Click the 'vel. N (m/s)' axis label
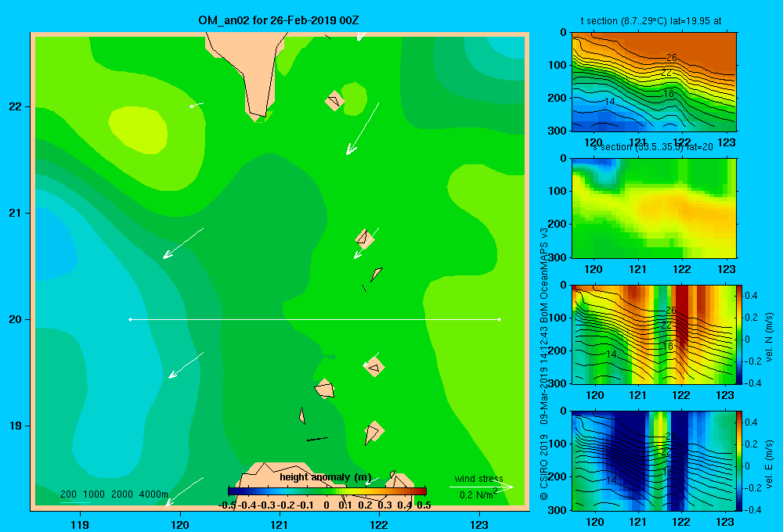Screen dimensions: 783x532 tap(770, 337)
